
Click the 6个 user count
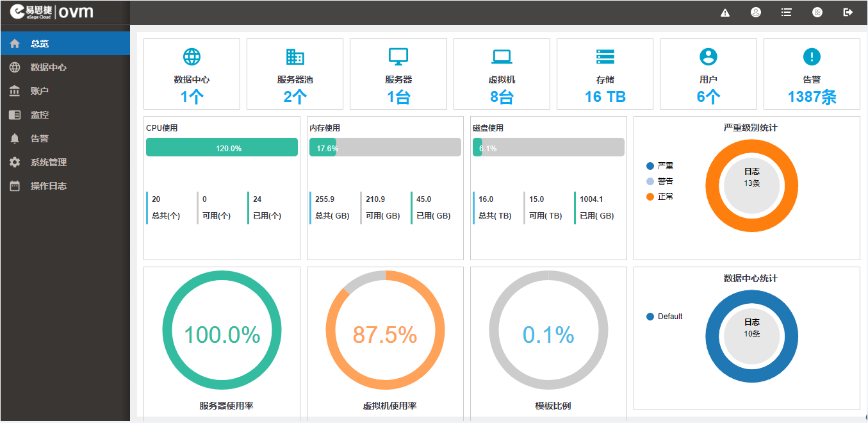click(x=708, y=97)
